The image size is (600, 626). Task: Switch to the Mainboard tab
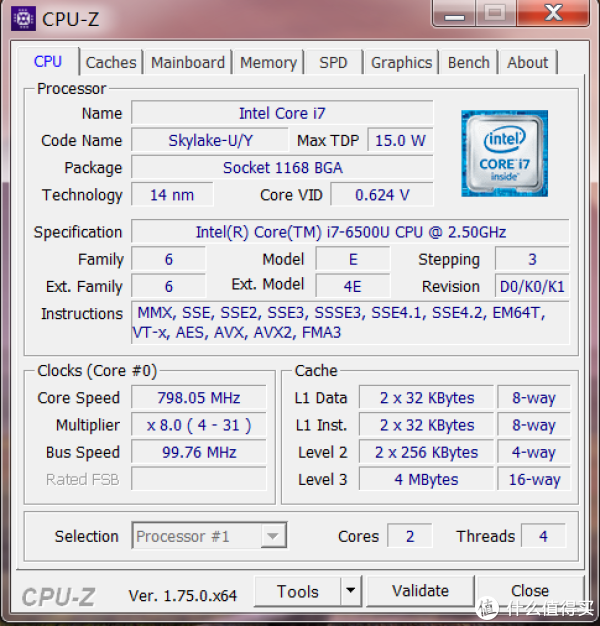[x=188, y=62]
